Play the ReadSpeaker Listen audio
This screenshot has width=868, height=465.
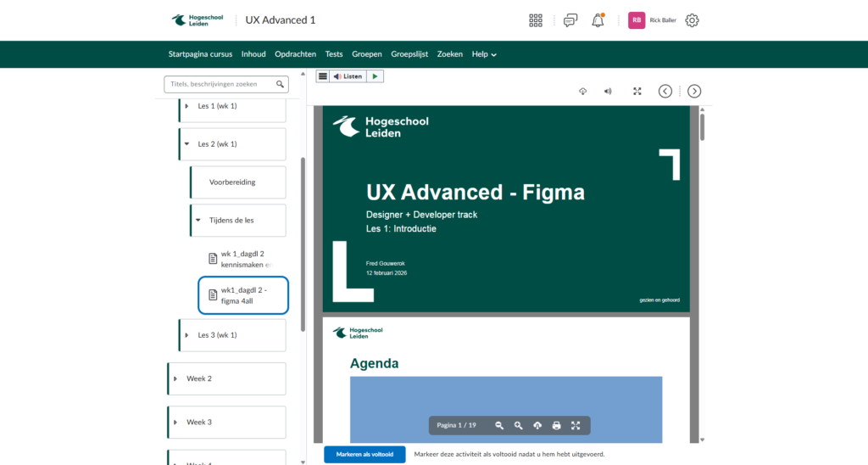pos(375,76)
